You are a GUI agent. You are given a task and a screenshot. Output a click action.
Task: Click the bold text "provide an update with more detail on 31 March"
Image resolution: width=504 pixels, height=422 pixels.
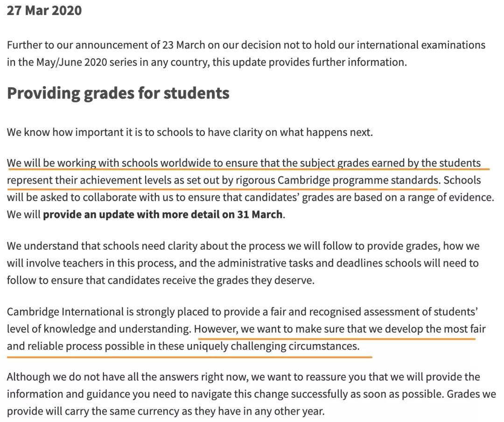163,214
